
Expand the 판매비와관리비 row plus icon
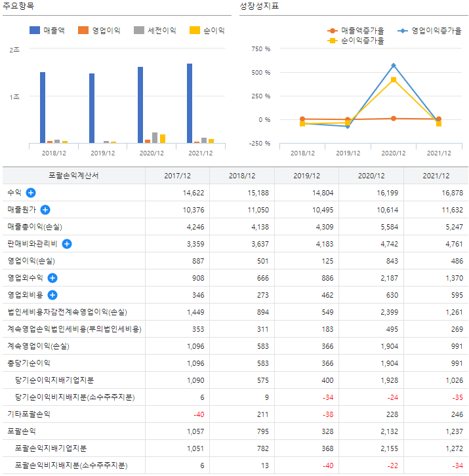tap(67, 244)
